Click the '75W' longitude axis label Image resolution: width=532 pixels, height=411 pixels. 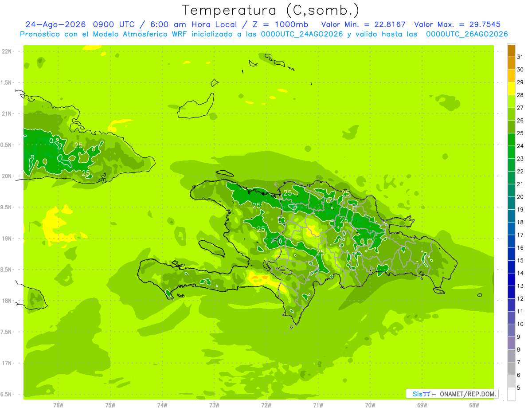pos(110,405)
